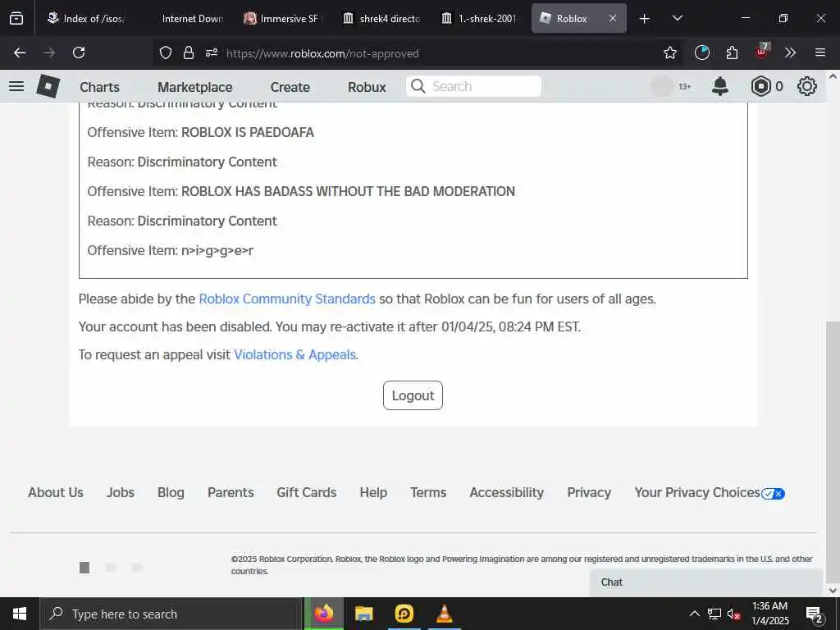840x630 pixels.
Task: Open the muted volume tray icon
Action: (x=734, y=614)
